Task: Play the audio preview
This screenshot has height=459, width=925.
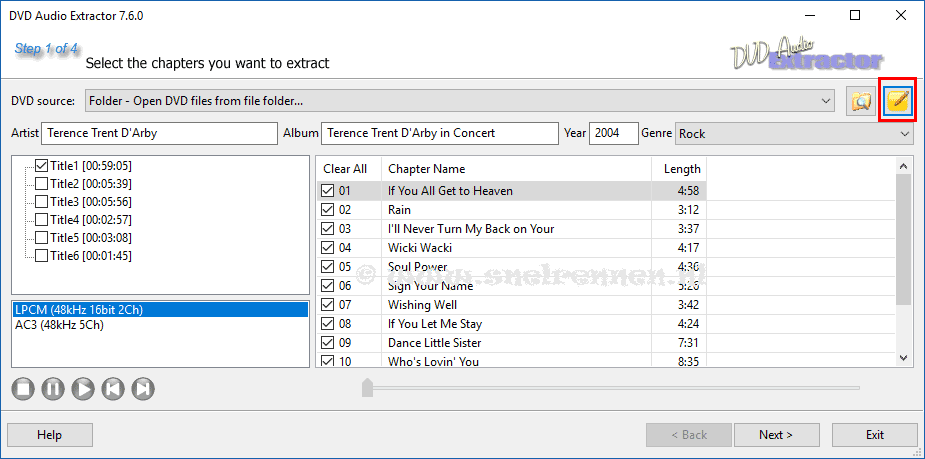Action: [x=83, y=388]
